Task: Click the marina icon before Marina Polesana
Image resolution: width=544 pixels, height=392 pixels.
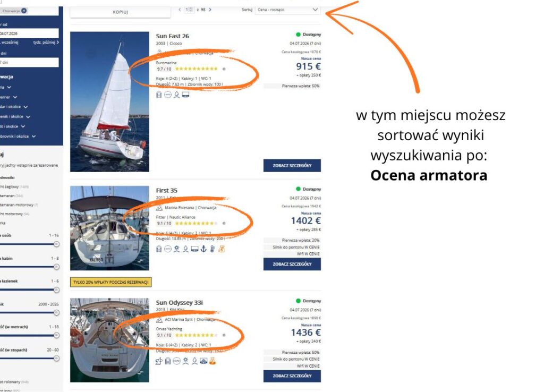Action: click(159, 208)
